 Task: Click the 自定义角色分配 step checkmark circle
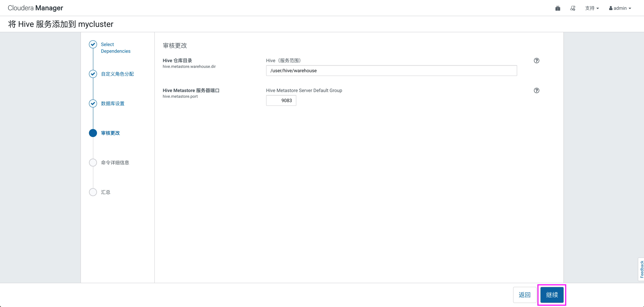(93, 74)
